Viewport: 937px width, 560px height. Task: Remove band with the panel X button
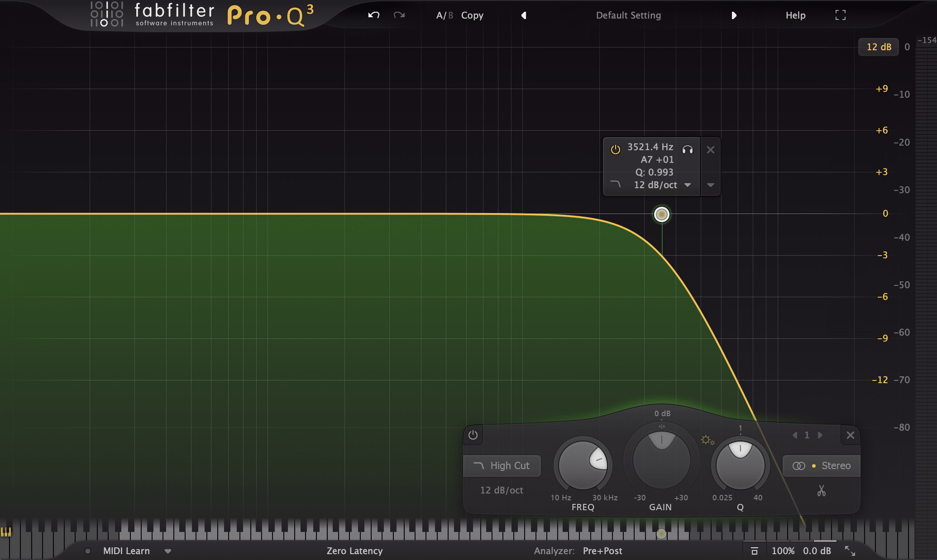coord(851,435)
